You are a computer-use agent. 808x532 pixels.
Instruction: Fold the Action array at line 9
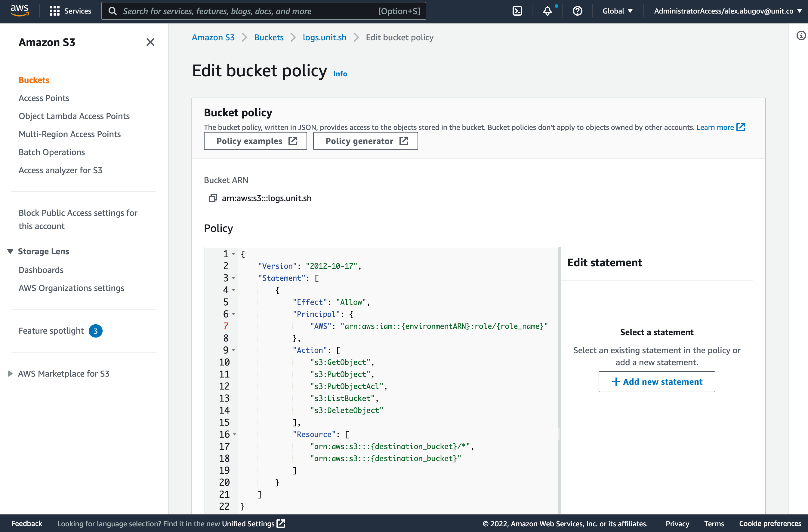pyautogui.click(x=233, y=350)
